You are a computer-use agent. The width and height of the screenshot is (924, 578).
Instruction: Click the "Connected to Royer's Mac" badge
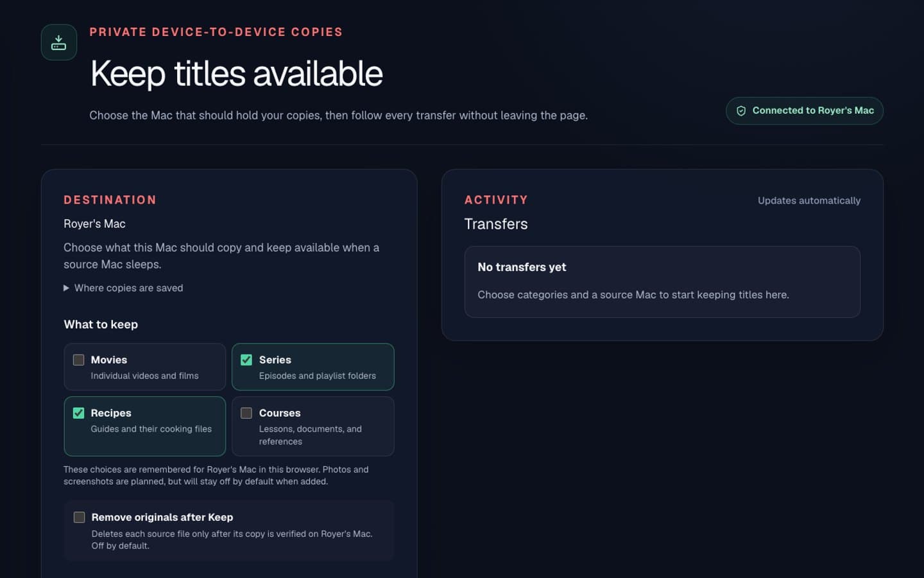(x=805, y=111)
